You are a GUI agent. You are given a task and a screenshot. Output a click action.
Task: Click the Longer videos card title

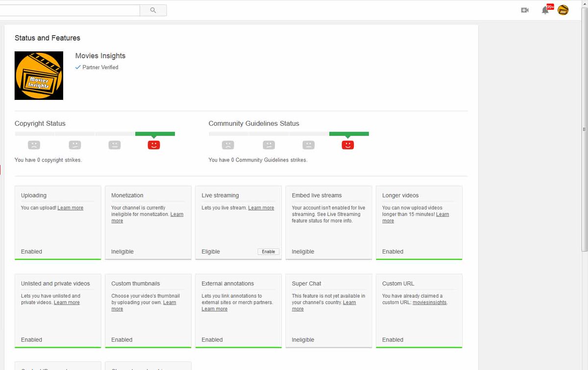(x=400, y=195)
